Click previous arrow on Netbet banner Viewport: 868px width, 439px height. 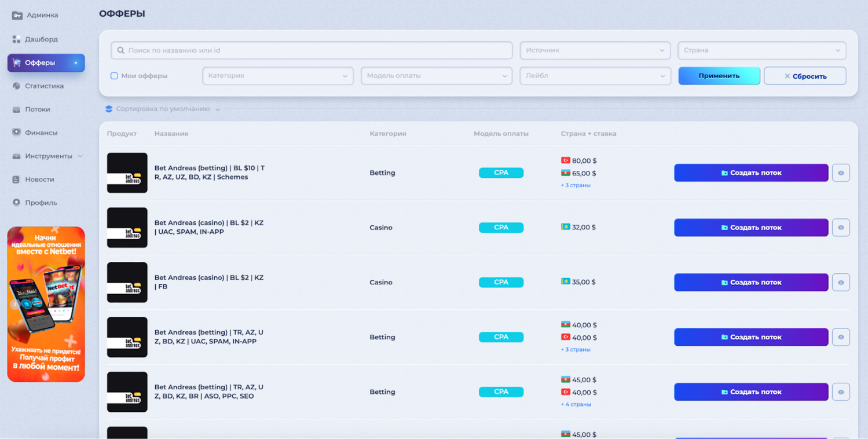(x=14, y=305)
